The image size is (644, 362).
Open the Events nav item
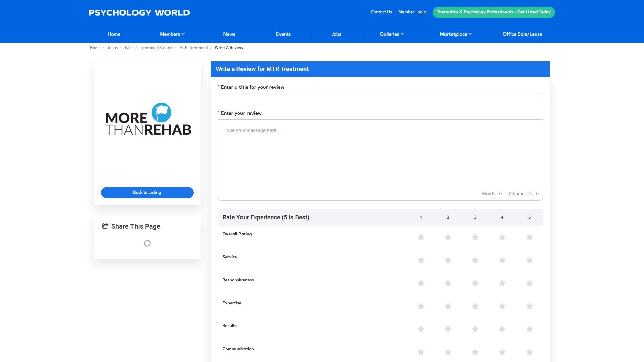click(283, 34)
